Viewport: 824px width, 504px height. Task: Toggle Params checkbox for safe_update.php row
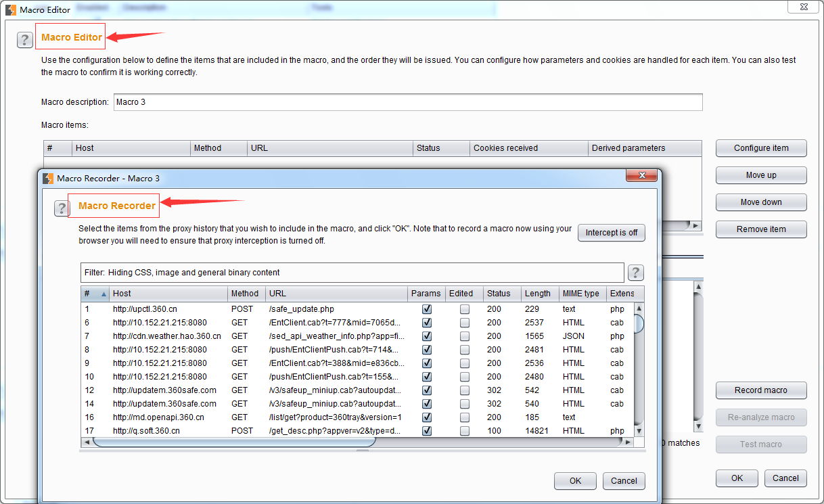427,309
